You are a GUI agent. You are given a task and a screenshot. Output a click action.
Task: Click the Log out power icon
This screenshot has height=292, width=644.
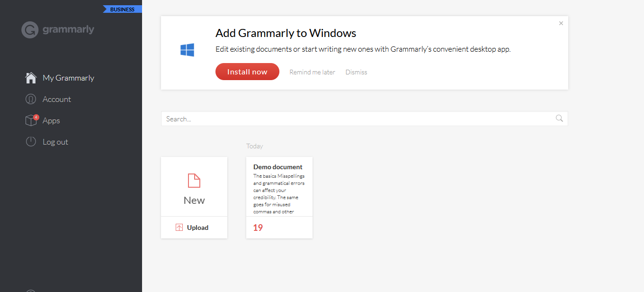pyautogui.click(x=31, y=142)
